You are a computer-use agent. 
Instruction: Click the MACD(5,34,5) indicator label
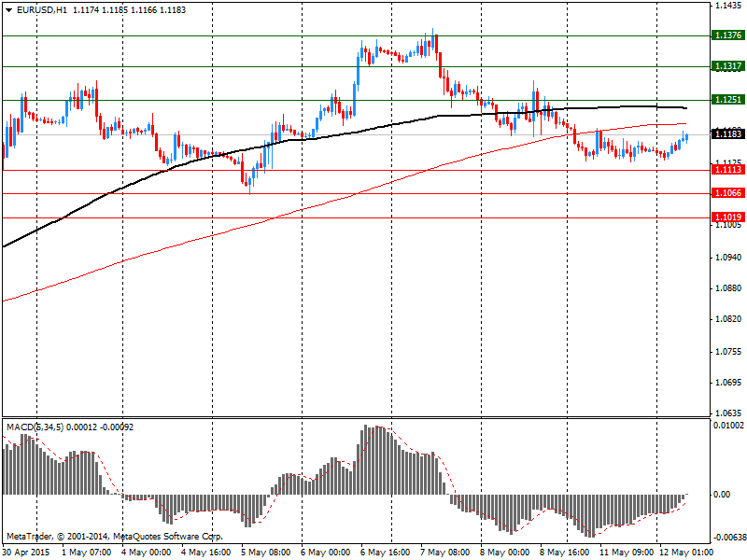[35, 427]
